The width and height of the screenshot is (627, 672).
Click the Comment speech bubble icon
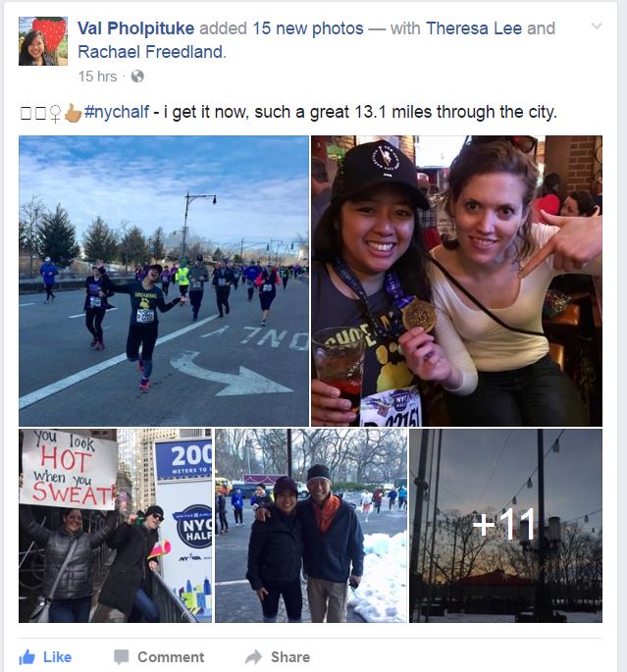122,656
